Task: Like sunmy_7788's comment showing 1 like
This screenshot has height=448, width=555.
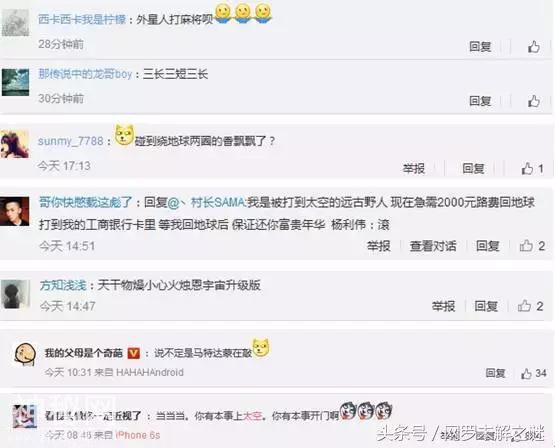Action: coord(532,168)
